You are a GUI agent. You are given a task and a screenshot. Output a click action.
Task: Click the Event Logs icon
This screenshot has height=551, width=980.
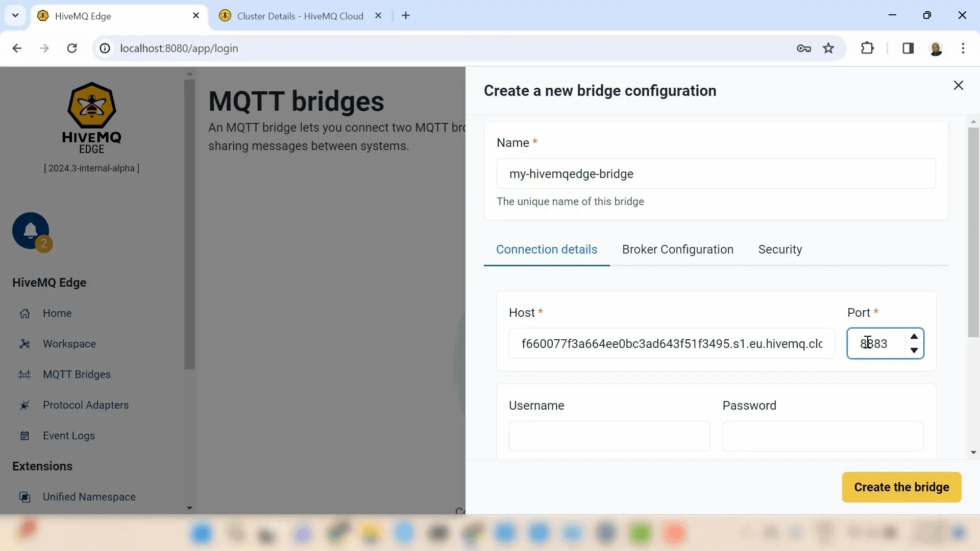click(x=24, y=436)
